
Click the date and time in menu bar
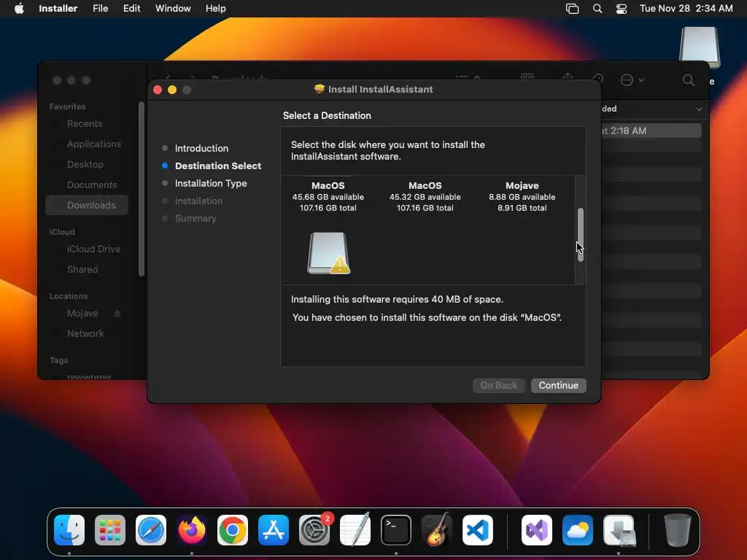point(686,9)
